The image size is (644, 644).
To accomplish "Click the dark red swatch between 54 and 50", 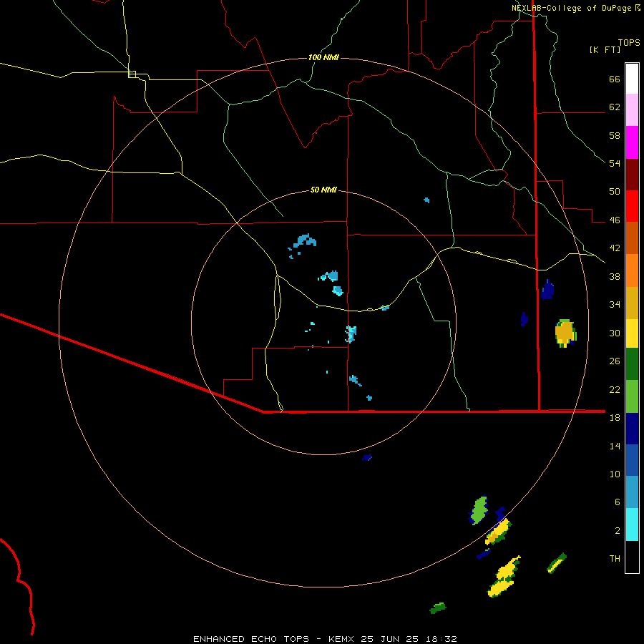I will click(632, 175).
